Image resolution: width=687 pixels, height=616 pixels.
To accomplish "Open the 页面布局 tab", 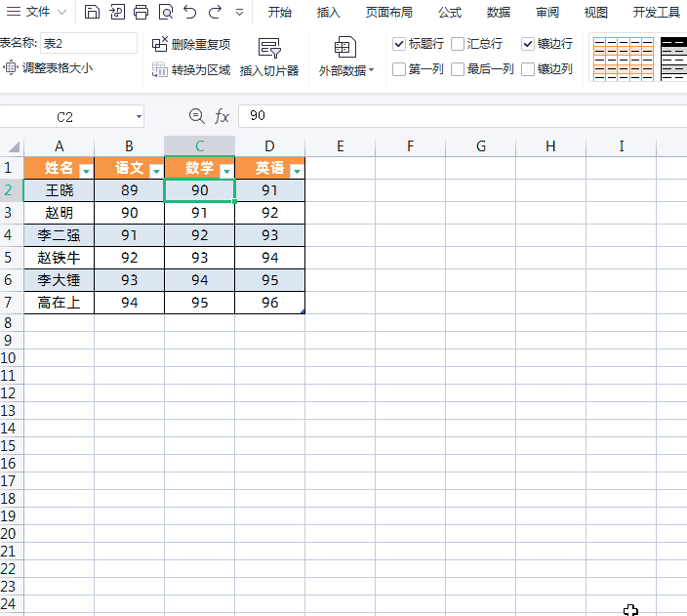I will pos(389,13).
